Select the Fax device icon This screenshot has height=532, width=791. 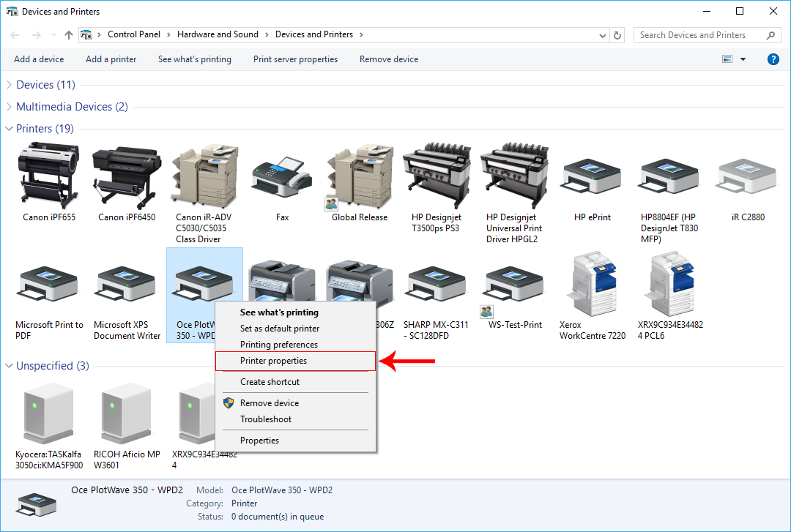pyautogui.click(x=282, y=178)
